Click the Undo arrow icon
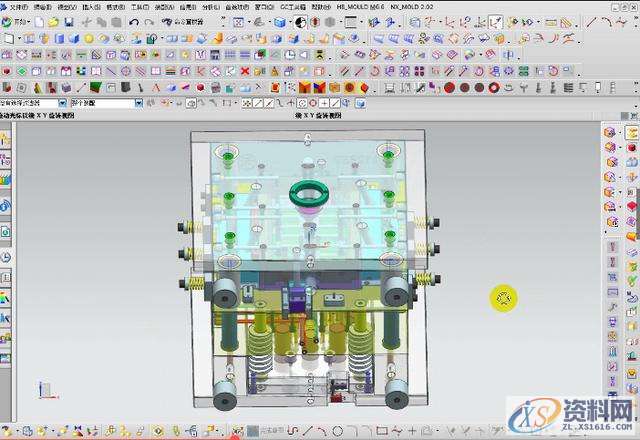The image size is (640, 440). [x=133, y=22]
